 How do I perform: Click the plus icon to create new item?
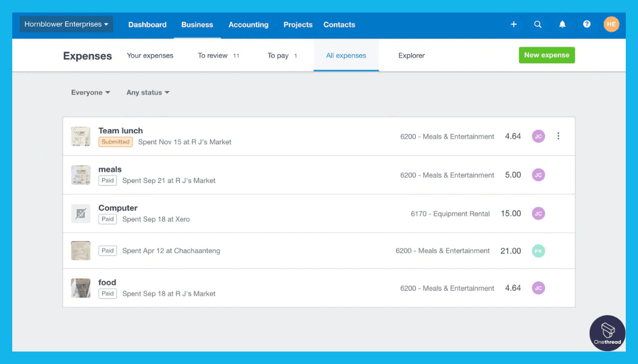coord(514,24)
